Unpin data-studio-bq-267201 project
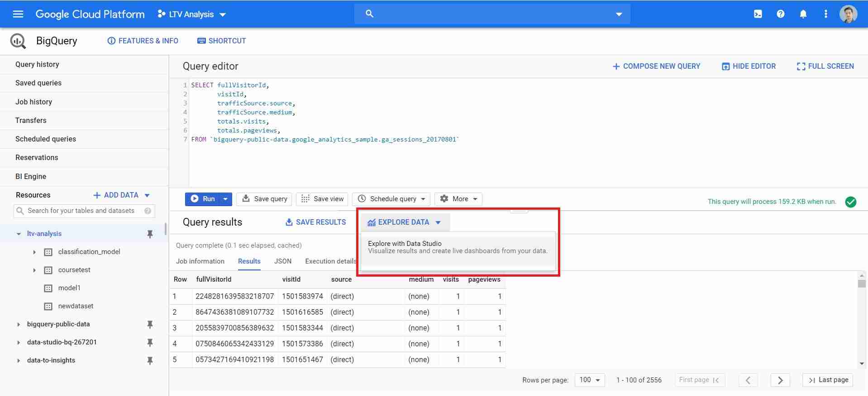This screenshot has width=868, height=396. pyautogui.click(x=150, y=342)
